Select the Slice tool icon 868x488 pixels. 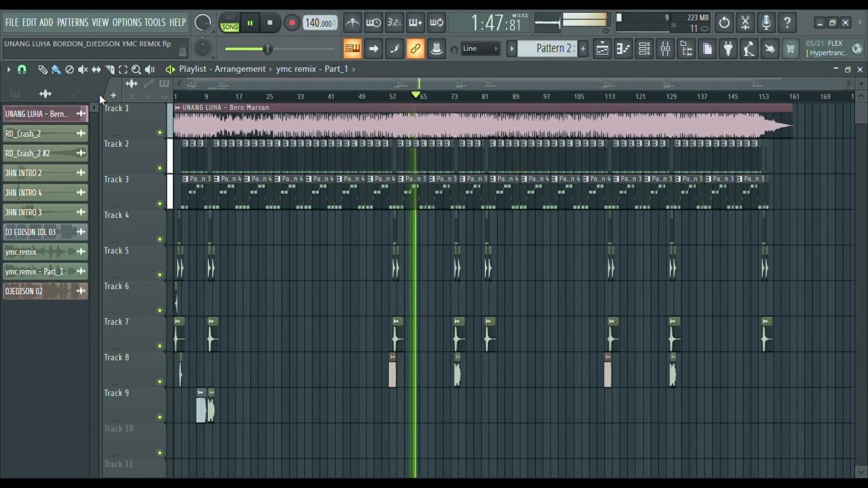[110, 69]
